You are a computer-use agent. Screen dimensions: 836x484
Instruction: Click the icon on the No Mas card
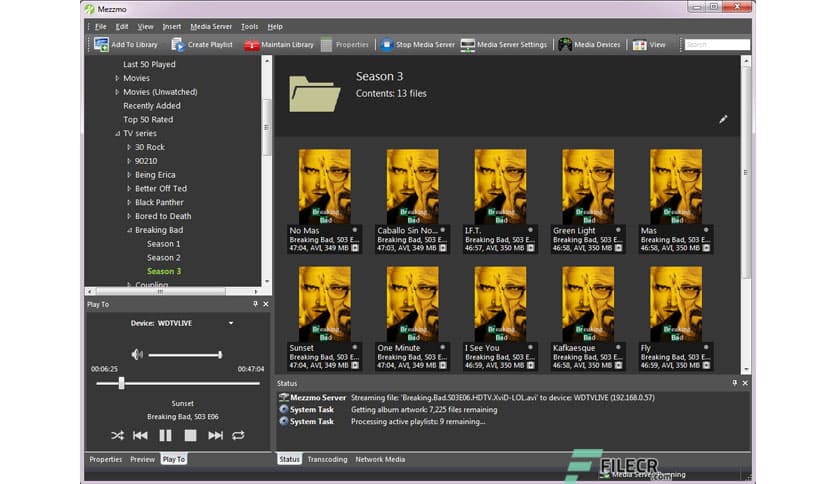click(355, 248)
